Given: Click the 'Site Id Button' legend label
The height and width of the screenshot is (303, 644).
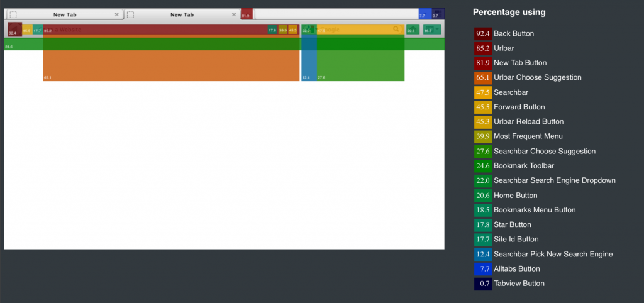Looking at the screenshot, I should [x=516, y=240].
